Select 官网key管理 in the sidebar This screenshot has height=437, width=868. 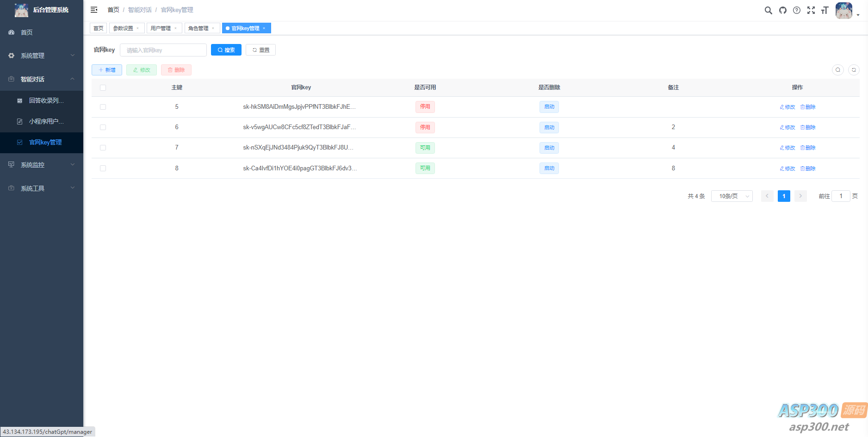tap(42, 142)
